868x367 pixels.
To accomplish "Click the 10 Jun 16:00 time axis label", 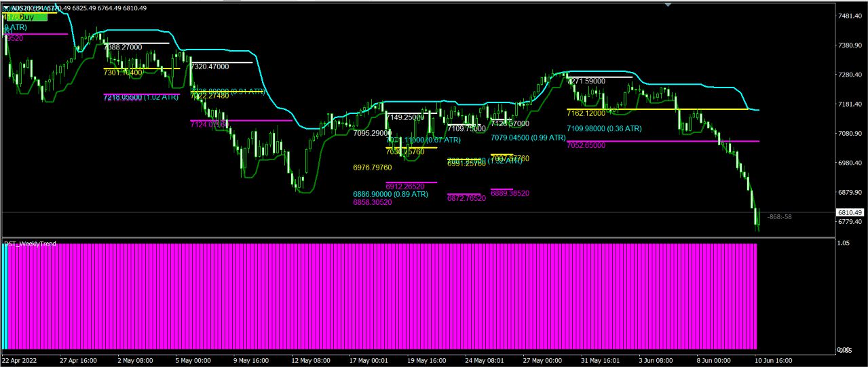I will [774, 361].
